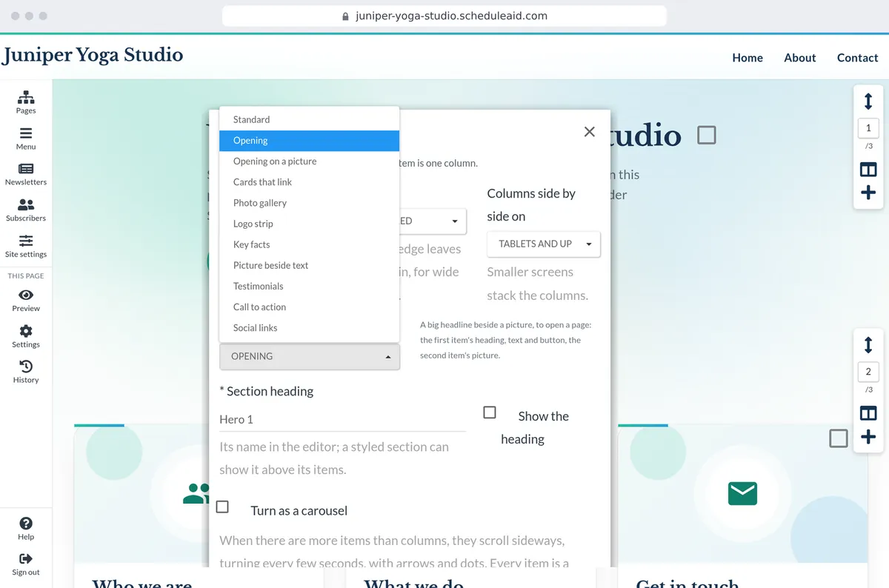
Task: Click move arrow for section 2
Action: [868, 344]
